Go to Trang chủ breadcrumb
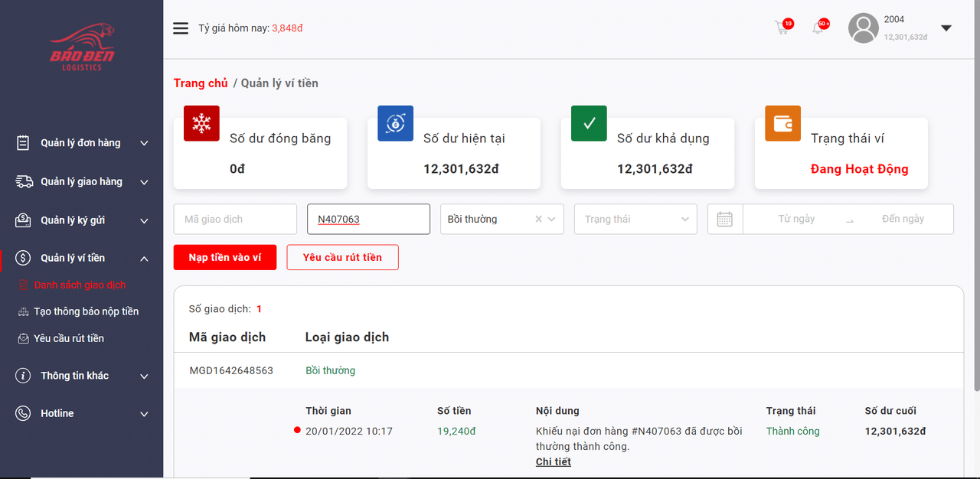This screenshot has height=479, width=980. tap(201, 83)
